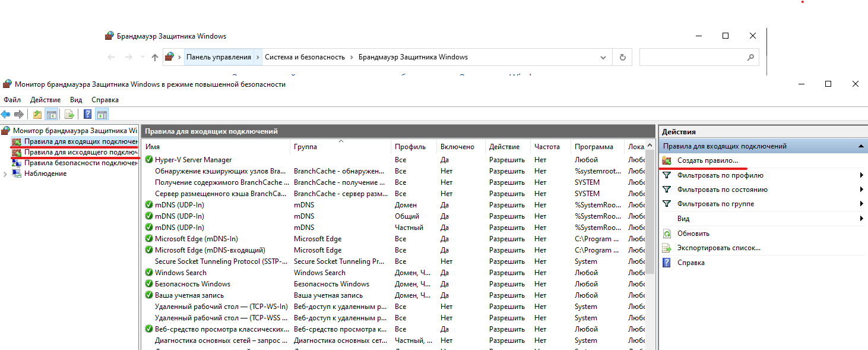Click the Up arrow in Control Panel navigation

(x=155, y=57)
